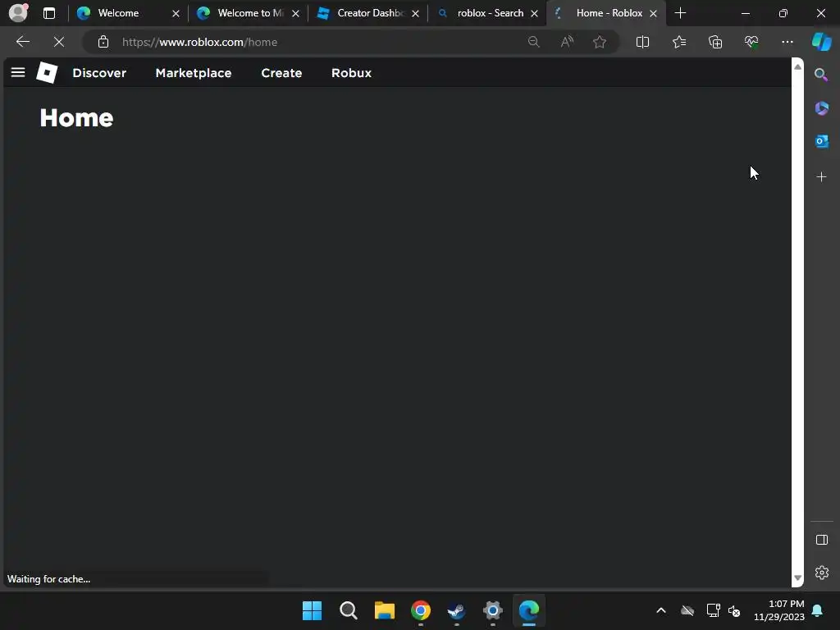Add a new sidebar app

821,177
